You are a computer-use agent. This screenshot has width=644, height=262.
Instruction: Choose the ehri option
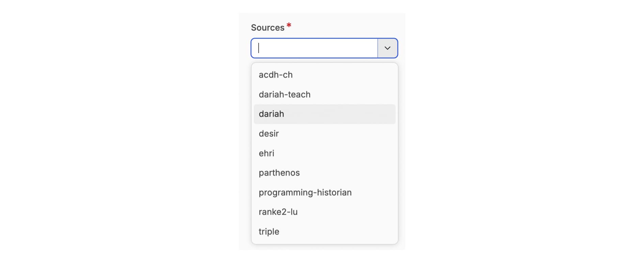(x=266, y=153)
